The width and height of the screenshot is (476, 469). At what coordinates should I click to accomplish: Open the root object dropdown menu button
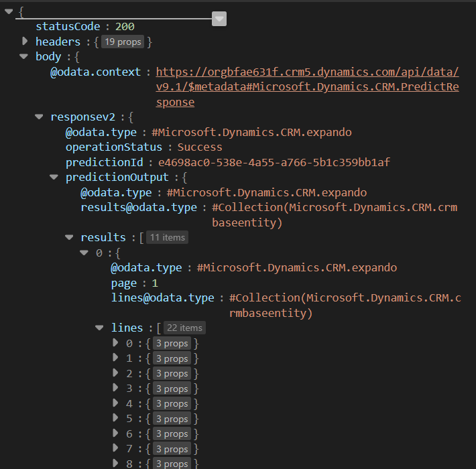[x=219, y=19]
